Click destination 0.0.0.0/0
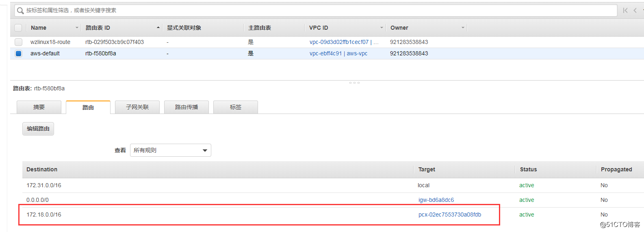 37,200
